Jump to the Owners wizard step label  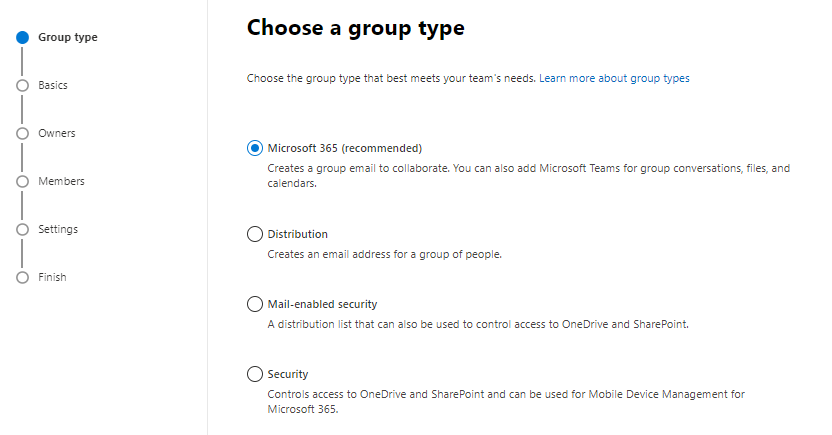(56, 133)
